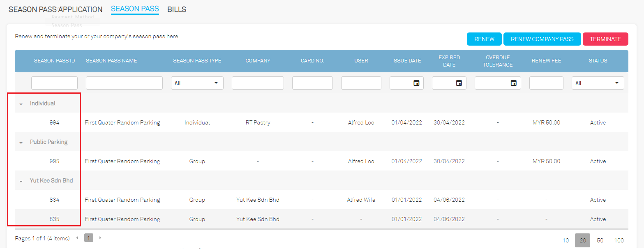
Task: Focus the Season Pass ID filter field
Action: click(54, 83)
